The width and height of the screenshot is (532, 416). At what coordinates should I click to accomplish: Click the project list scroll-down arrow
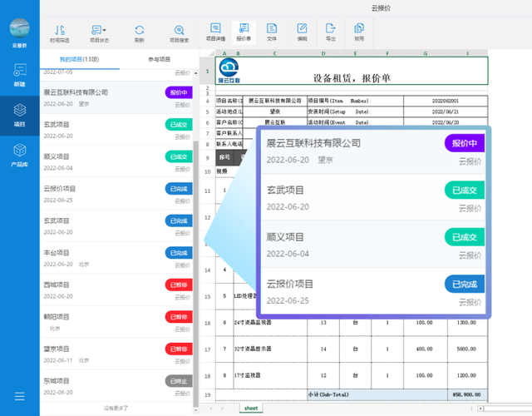pos(196,410)
